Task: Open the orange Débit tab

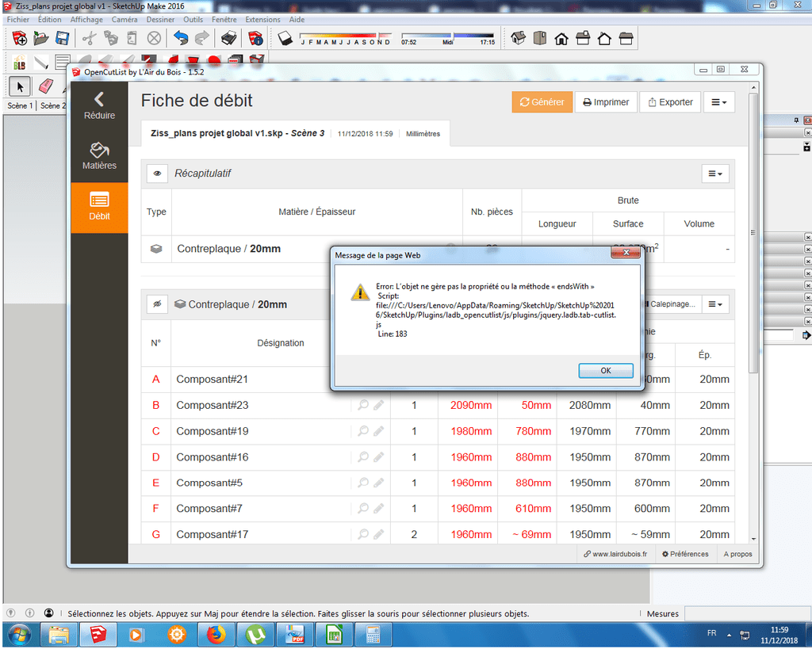Action: tap(99, 207)
